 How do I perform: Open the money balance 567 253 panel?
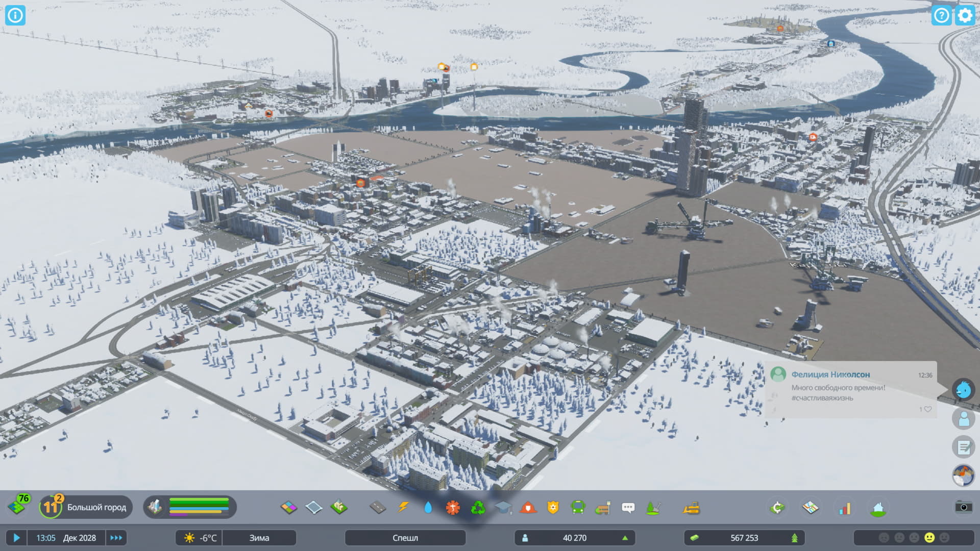(744, 538)
